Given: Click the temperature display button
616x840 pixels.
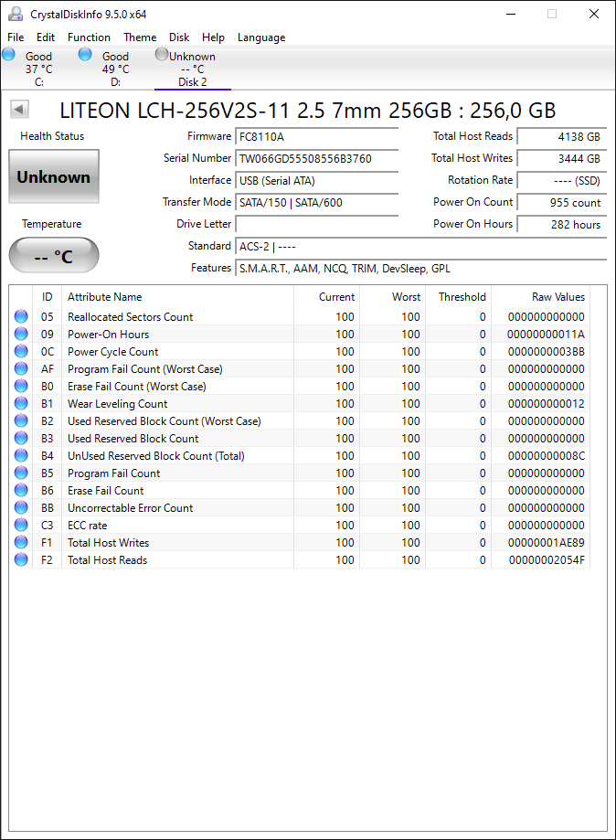Looking at the screenshot, I should [x=54, y=256].
